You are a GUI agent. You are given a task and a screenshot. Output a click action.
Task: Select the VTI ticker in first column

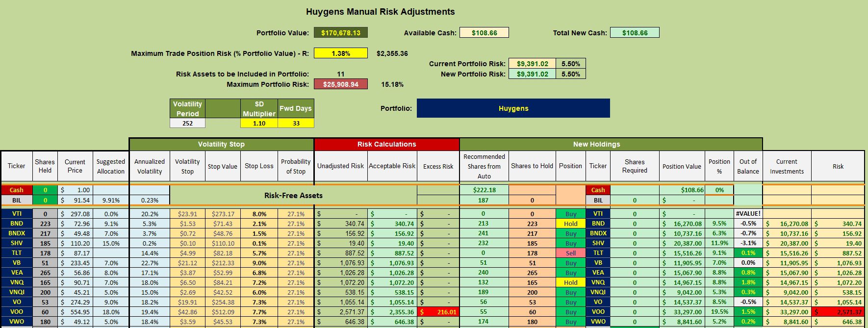[x=16, y=214]
